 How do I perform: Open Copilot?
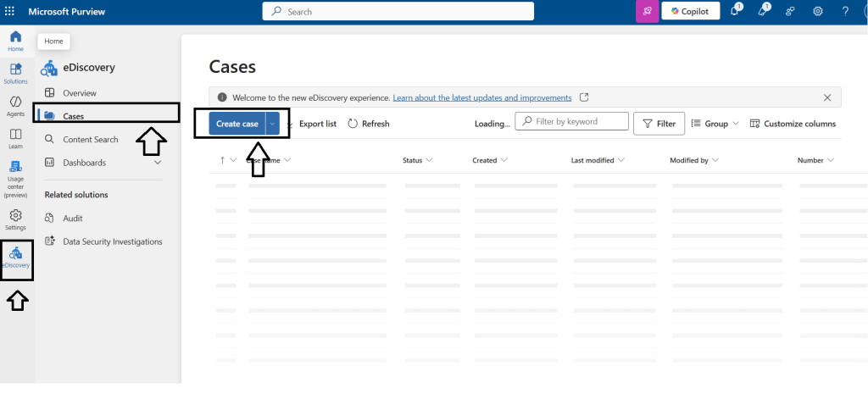pyautogui.click(x=690, y=12)
